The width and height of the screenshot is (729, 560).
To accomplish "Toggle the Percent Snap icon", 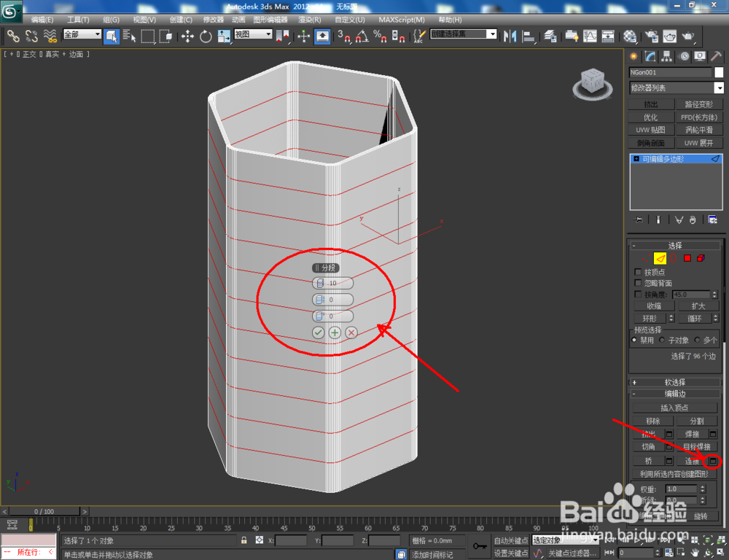I will pos(380,36).
